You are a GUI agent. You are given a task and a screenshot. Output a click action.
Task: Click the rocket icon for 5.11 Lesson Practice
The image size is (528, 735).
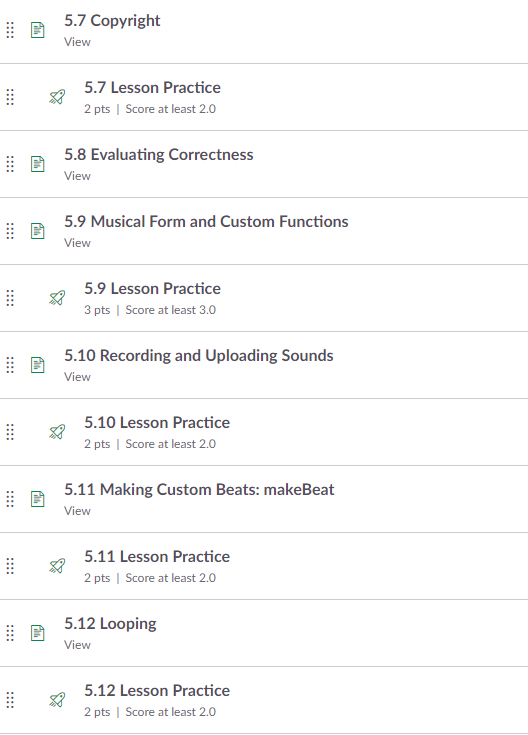(57, 566)
